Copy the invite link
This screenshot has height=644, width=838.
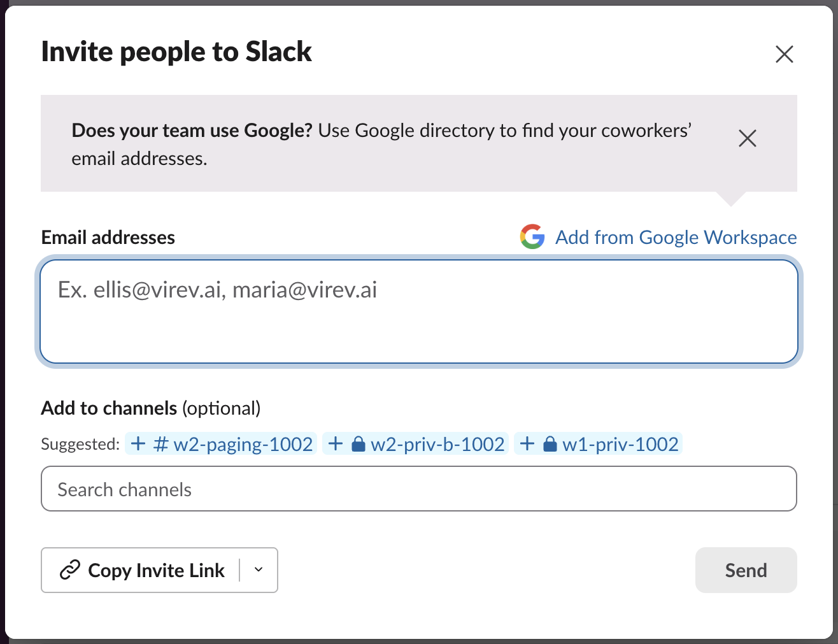[x=141, y=570]
